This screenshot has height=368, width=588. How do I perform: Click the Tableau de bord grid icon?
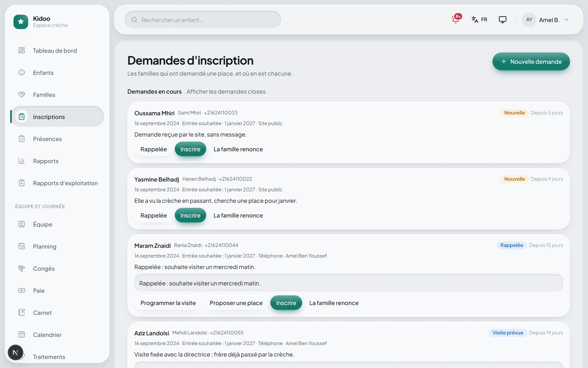pos(22,50)
